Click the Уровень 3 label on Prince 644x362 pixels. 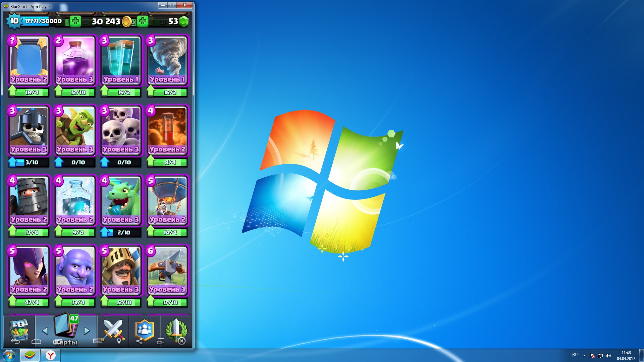point(121,289)
